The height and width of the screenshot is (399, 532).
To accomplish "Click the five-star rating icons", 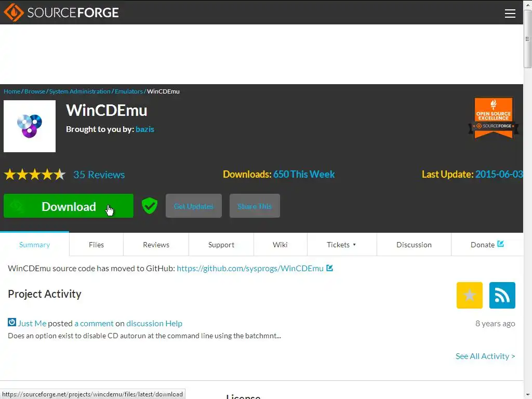I will click(35, 175).
